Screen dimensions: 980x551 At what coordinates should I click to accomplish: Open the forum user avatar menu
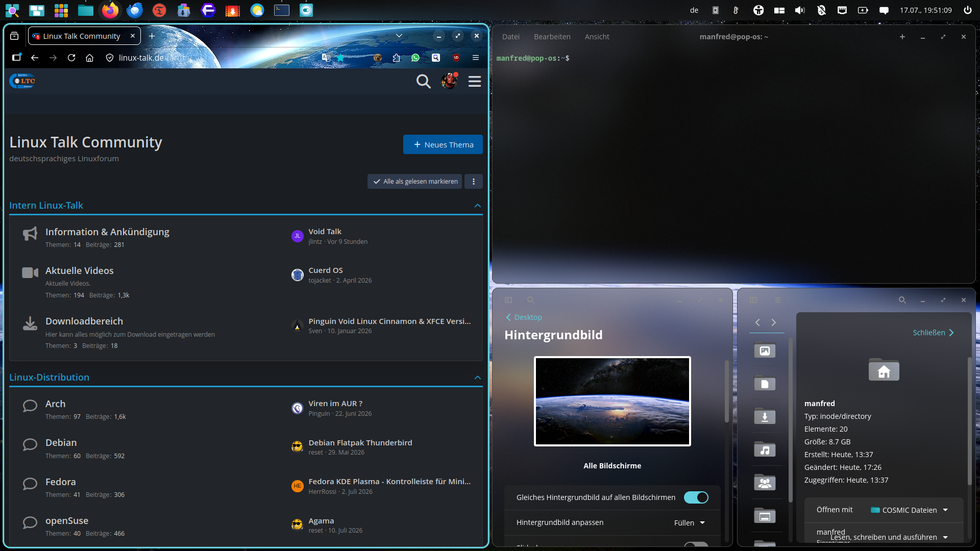[x=450, y=81]
